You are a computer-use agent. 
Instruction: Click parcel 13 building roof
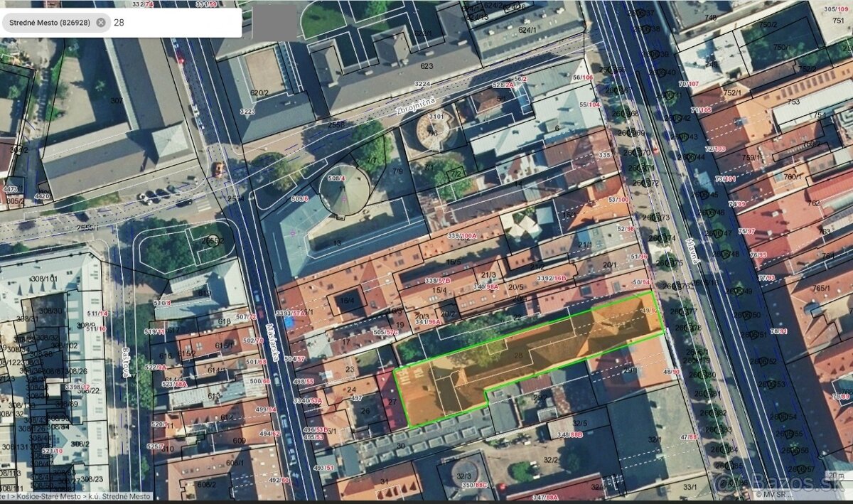pos(336,243)
